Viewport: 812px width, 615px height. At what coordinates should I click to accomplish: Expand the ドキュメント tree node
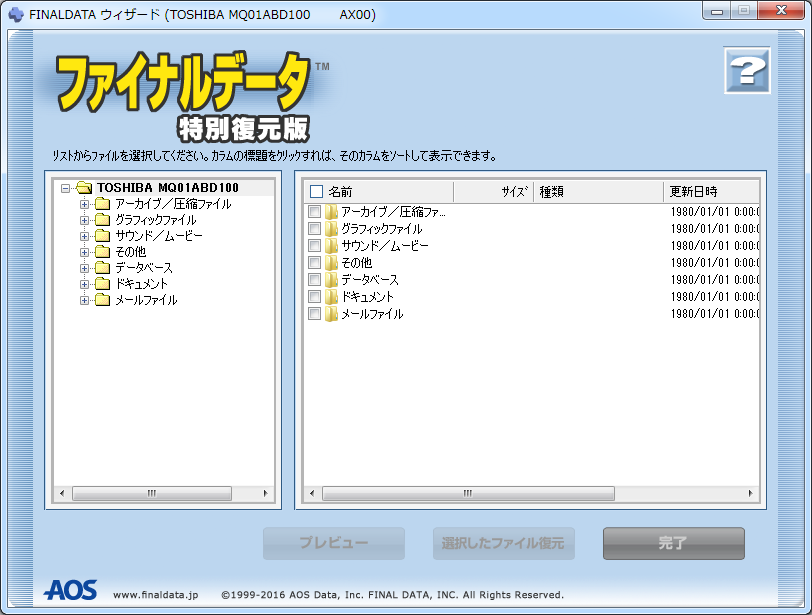click(x=85, y=284)
